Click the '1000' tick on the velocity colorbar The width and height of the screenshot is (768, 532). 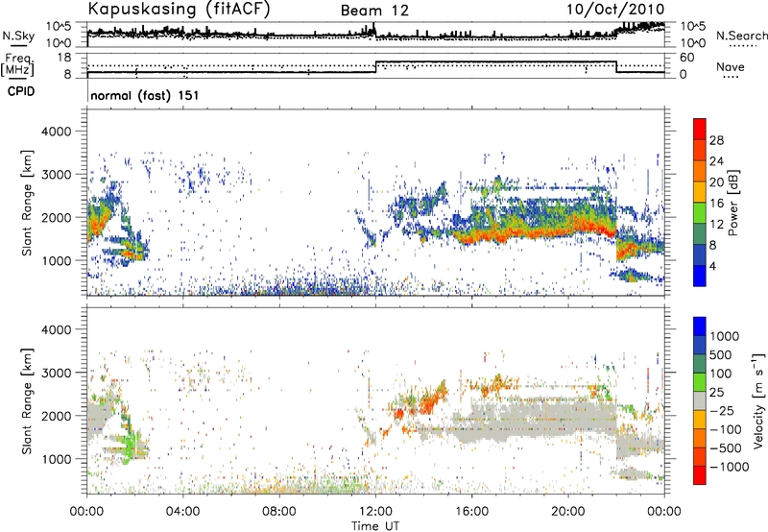pos(725,336)
